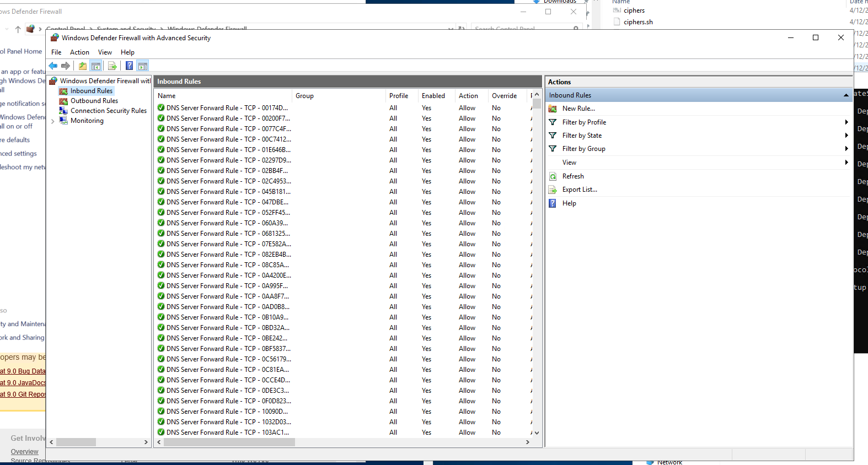868x465 pixels.
Task: Select Inbound Rules in the console tree
Action: (x=92, y=91)
